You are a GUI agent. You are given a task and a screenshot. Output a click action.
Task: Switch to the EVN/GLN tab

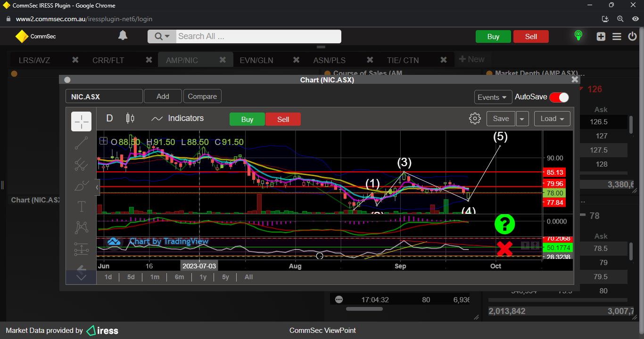(256, 60)
